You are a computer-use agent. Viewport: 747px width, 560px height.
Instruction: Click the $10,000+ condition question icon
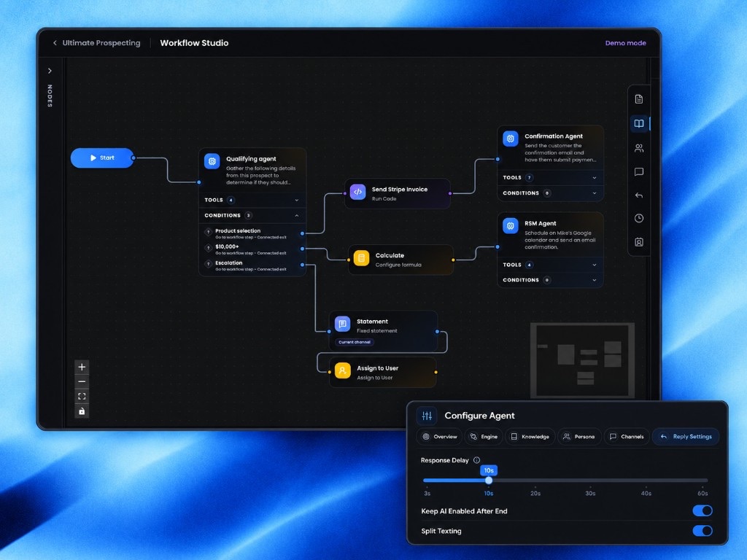(208, 248)
